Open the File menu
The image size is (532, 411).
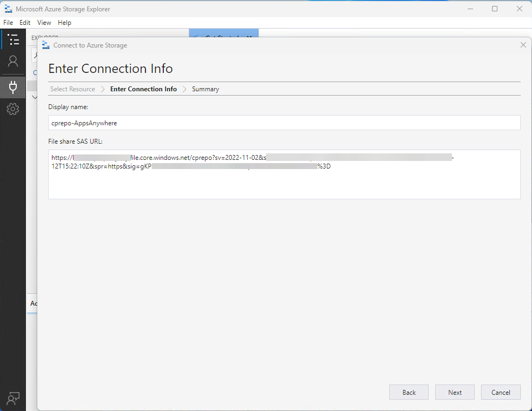8,23
